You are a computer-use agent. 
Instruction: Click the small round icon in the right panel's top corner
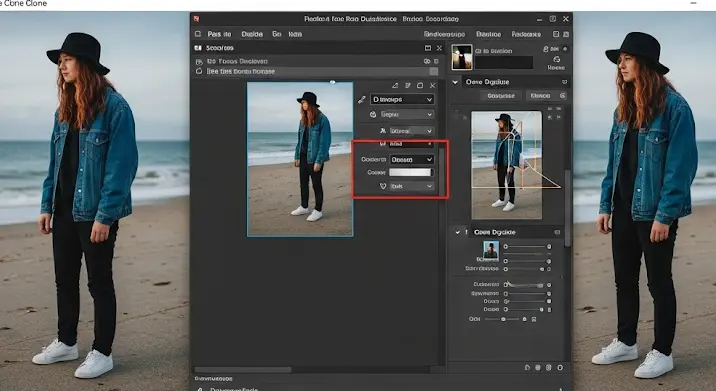click(x=565, y=48)
